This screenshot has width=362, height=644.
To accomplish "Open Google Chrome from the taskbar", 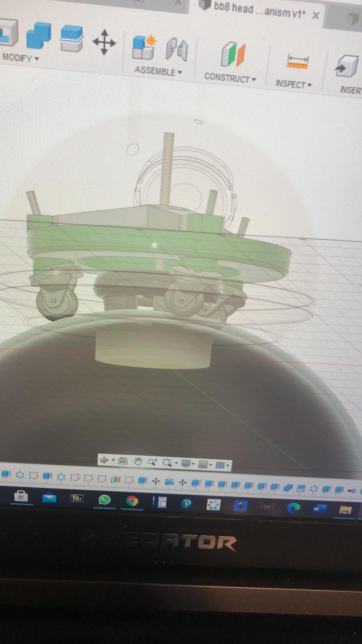I will (x=132, y=501).
